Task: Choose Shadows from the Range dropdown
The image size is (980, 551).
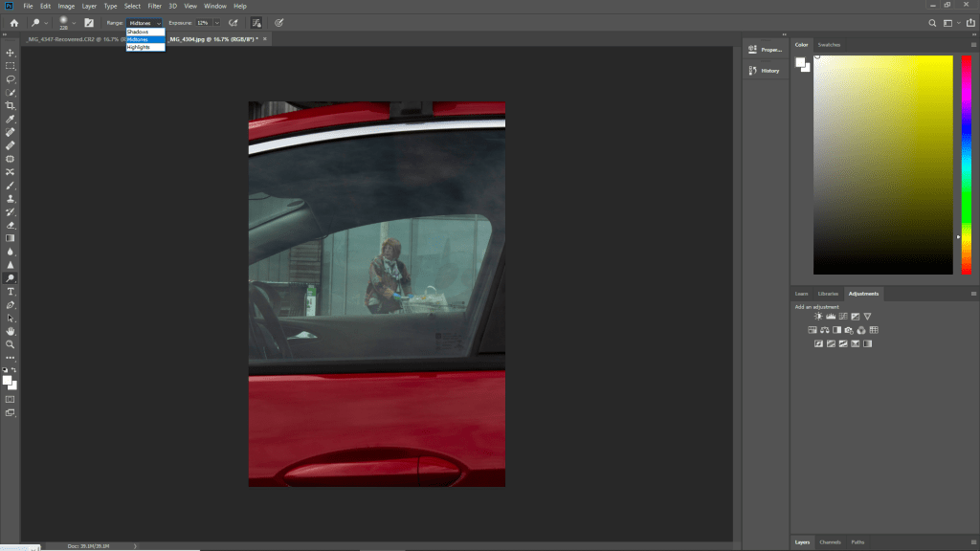Action: [139, 32]
